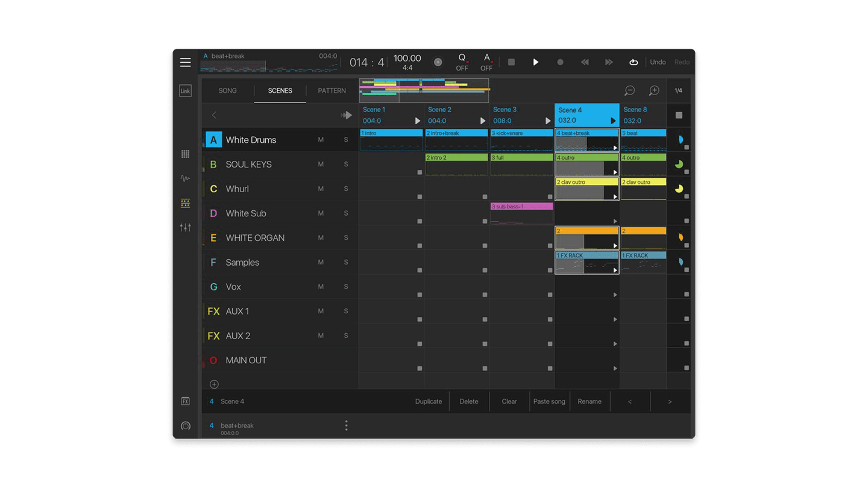Go to next scene with right arrow button
This screenshot has height=488, width=868.
[x=670, y=401]
